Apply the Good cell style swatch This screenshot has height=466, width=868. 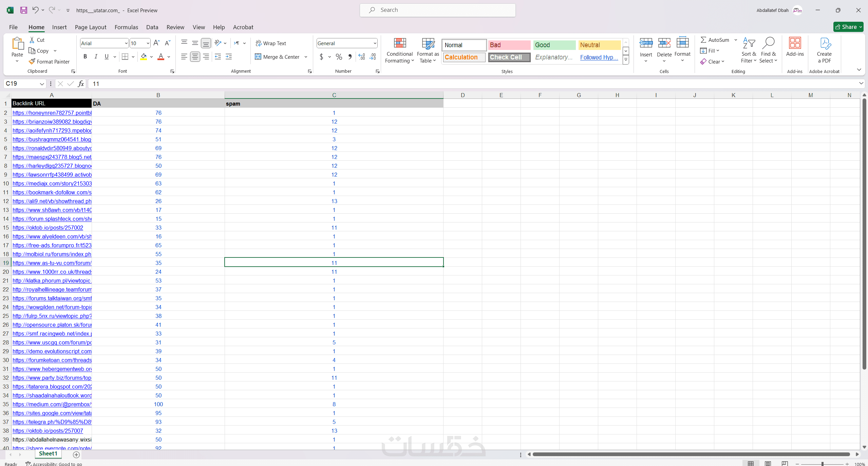[x=554, y=45]
